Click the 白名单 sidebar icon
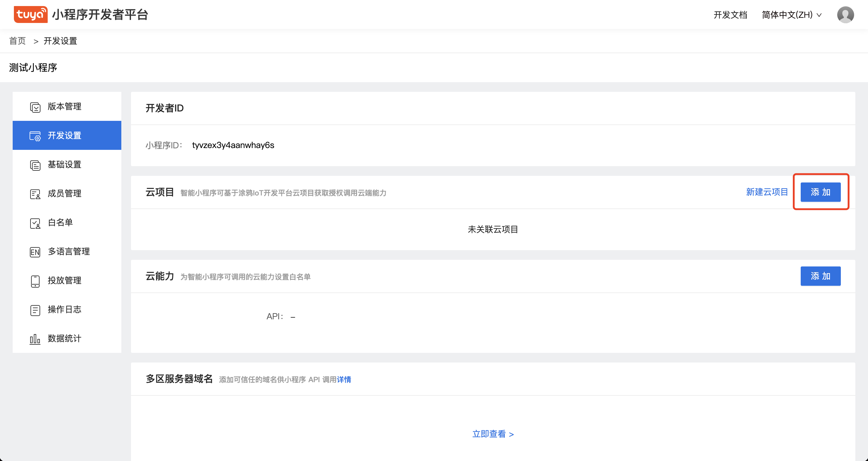This screenshot has height=461, width=868. coord(35,223)
